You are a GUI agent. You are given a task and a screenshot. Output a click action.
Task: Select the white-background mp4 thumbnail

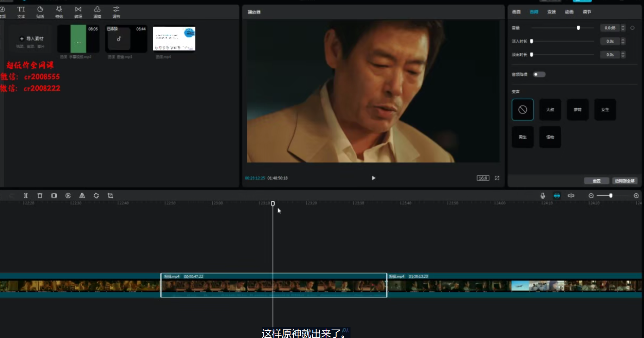174,39
